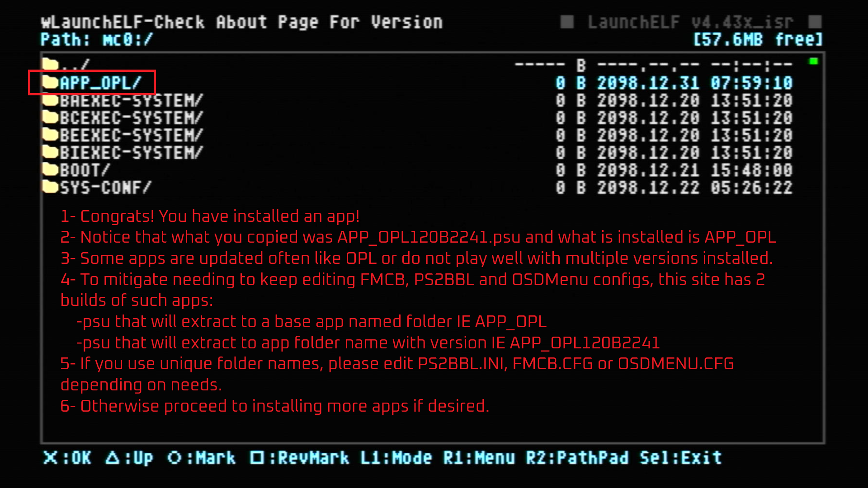Click the Square:RevMark hint
The width and height of the screenshot is (868, 488).
(x=299, y=458)
